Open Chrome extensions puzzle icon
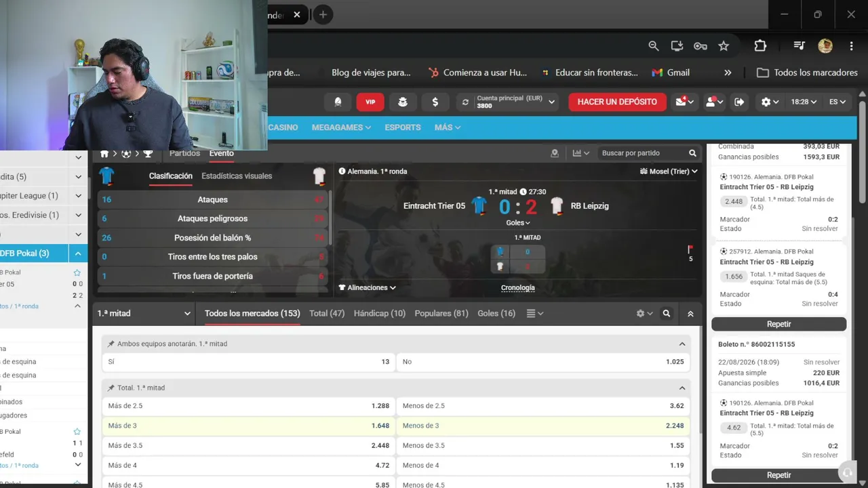Viewport: 868px width, 488px height. 760,45
